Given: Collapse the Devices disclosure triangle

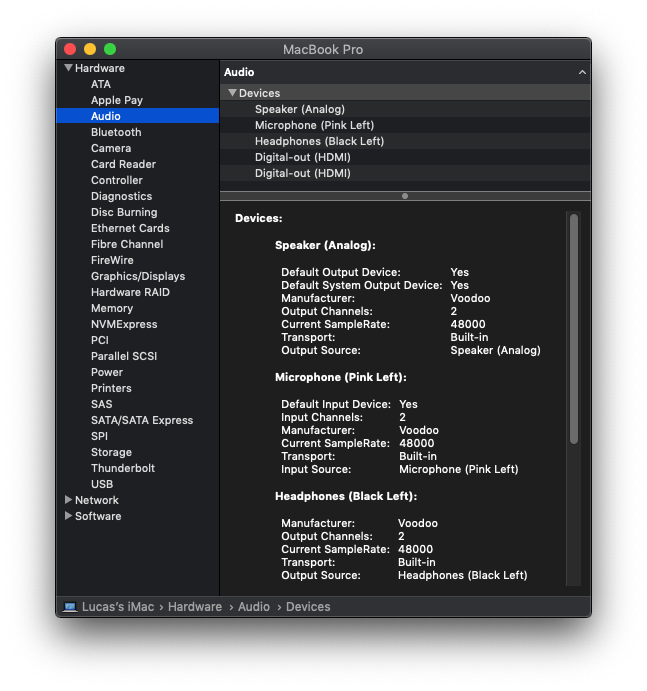Looking at the screenshot, I should point(232,93).
